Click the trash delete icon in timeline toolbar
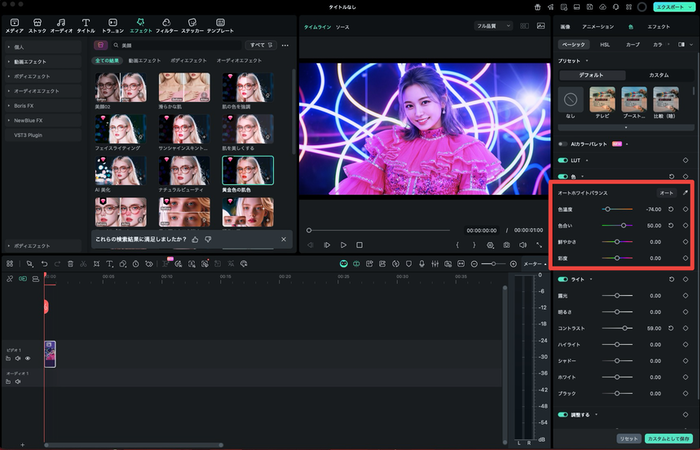The height and width of the screenshot is (450, 700). 70,264
